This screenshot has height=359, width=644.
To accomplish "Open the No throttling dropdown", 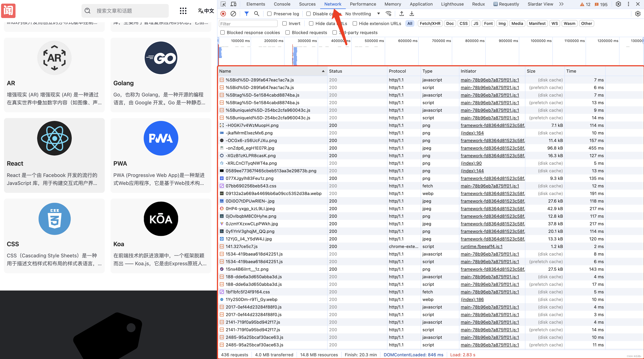I will tap(363, 14).
